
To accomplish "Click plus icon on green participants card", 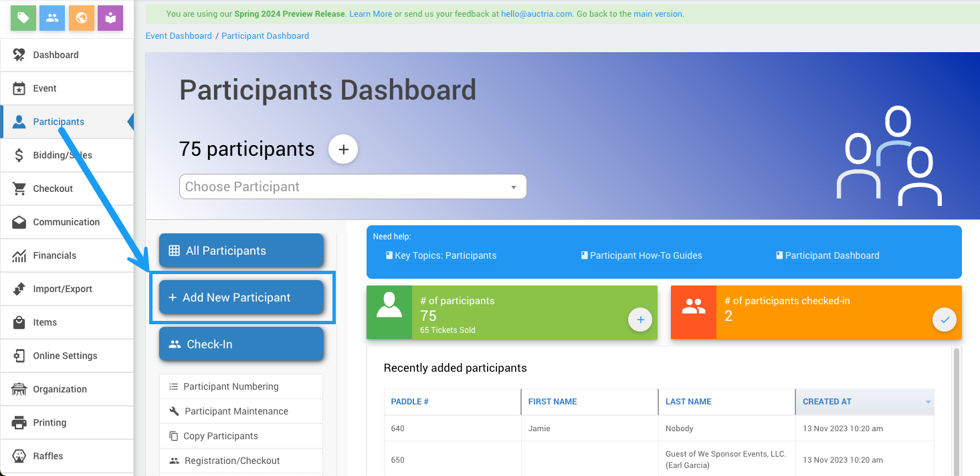I will tap(640, 320).
